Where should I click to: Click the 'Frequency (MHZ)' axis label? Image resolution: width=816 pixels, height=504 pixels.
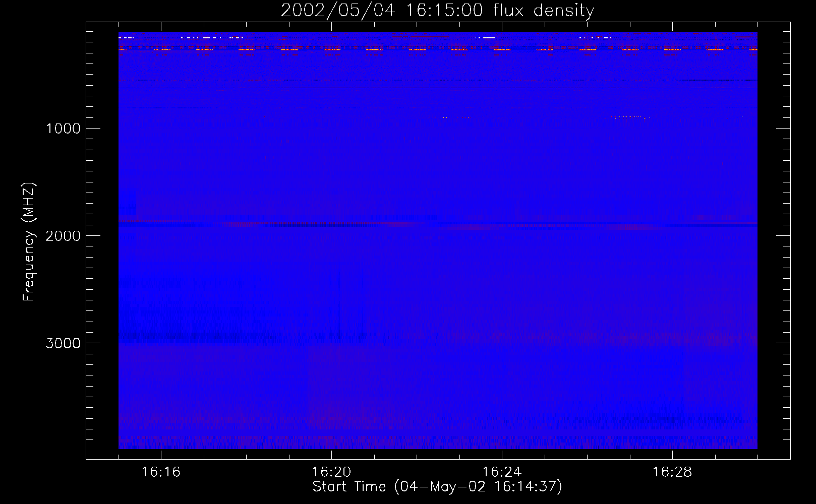click(x=29, y=242)
